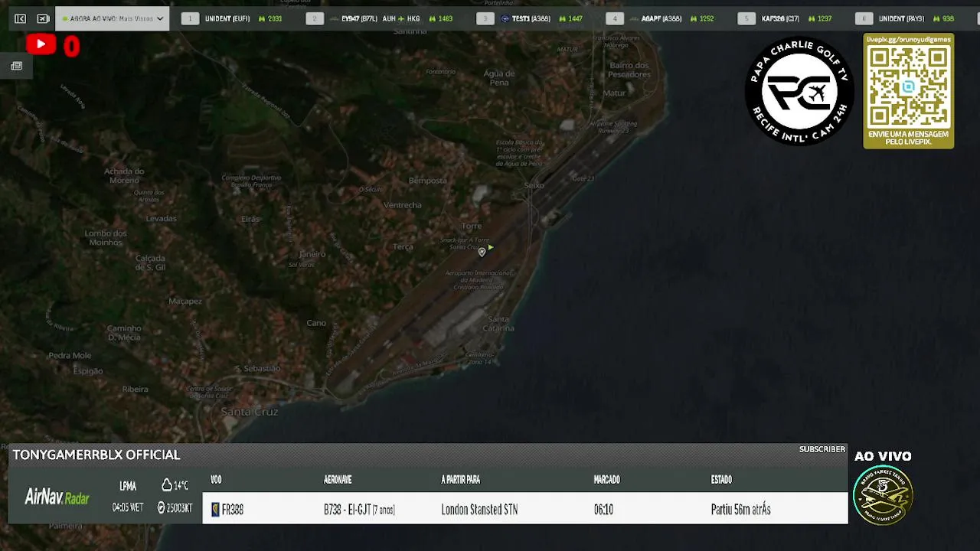Click the 04:05 WET local time

point(128,507)
